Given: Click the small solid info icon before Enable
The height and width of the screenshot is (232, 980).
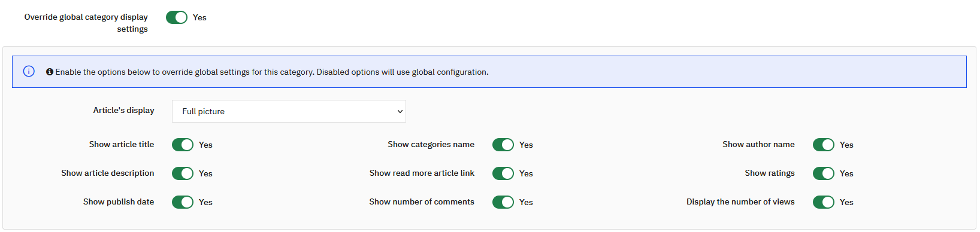Looking at the screenshot, I should (50, 72).
